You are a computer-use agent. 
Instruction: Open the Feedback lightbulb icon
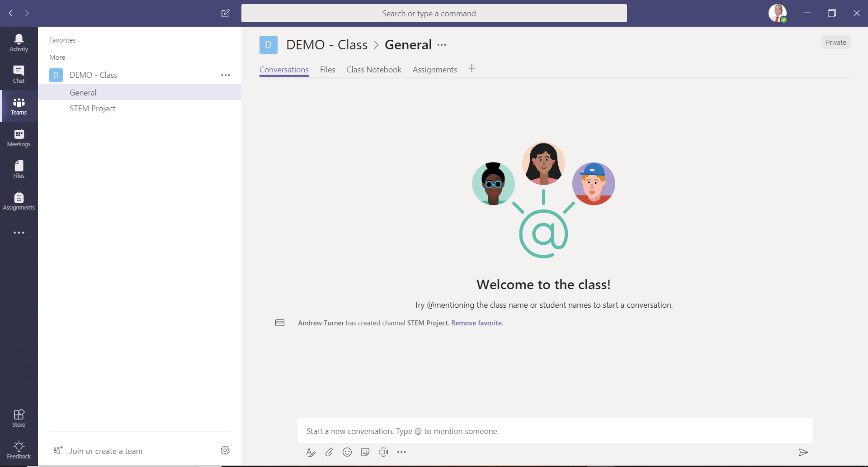pyautogui.click(x=19, y=450)
